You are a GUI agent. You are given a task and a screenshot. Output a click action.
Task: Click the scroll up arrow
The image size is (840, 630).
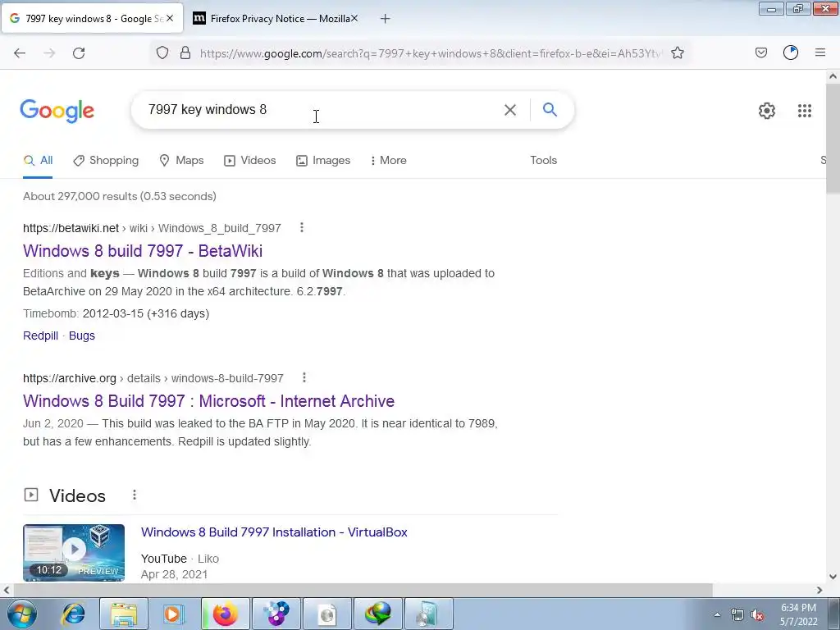tap(833, 76)
